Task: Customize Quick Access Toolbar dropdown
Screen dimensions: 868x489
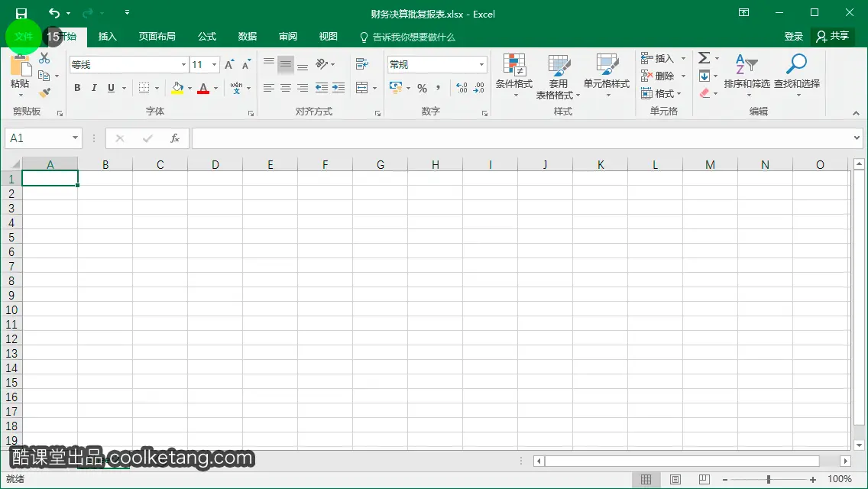Action: [127, 12]
